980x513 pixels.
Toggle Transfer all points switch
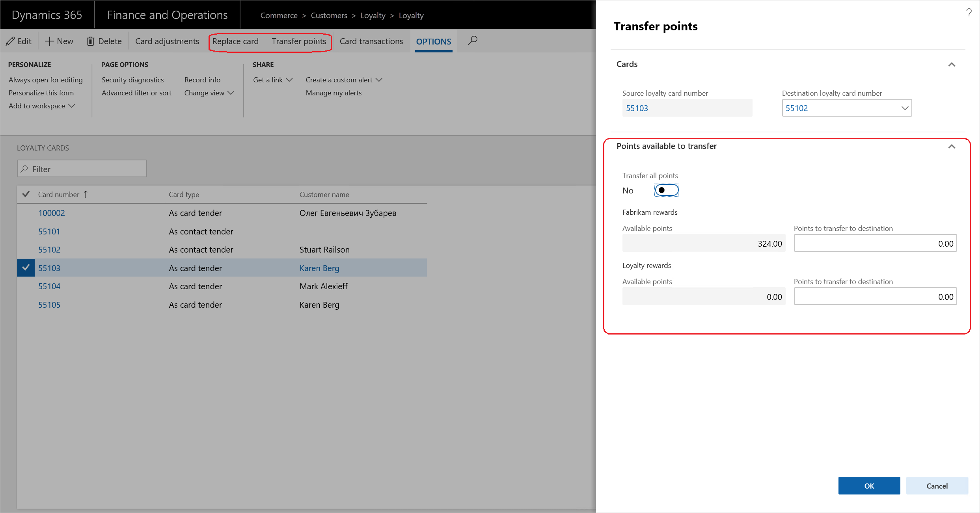(666, 190)
